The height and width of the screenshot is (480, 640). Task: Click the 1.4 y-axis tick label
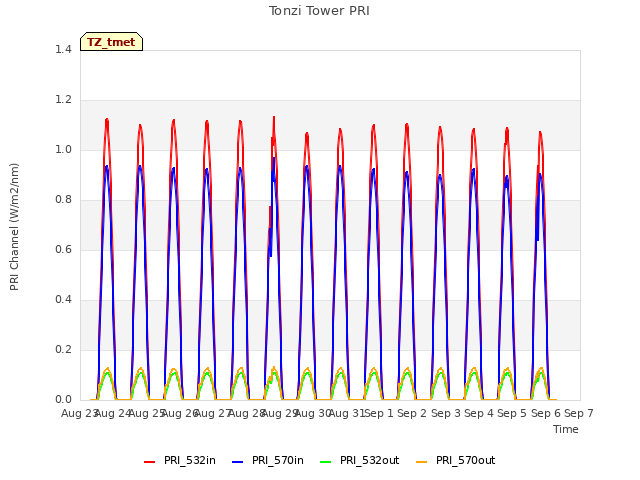[x=63, y=49]
